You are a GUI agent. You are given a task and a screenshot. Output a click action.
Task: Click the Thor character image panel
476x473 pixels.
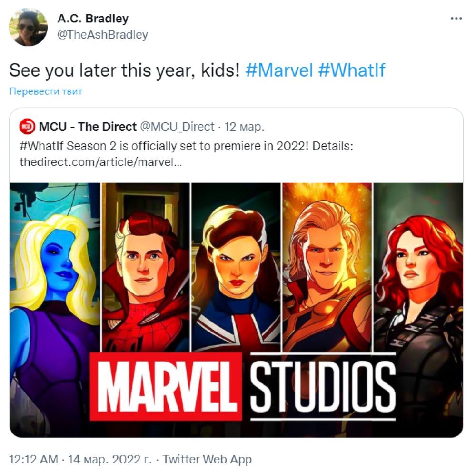[x=327, y=267]
